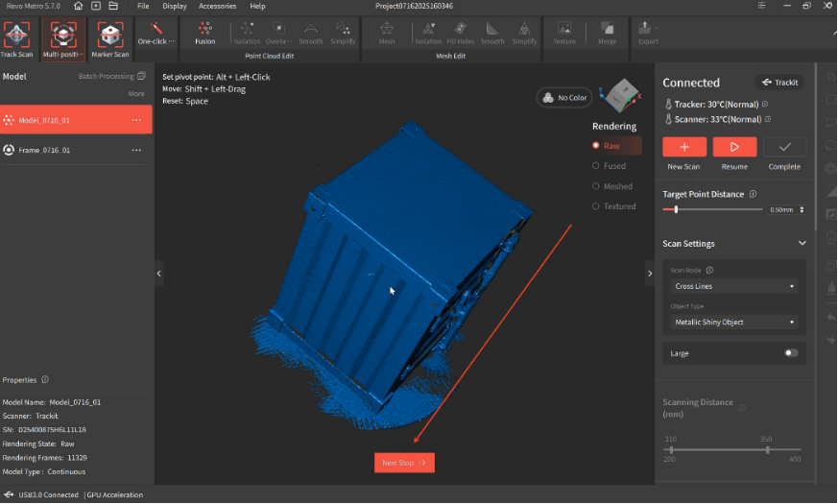Select the Raw rendering option
The image size is (838, 504).
(611, 146)
